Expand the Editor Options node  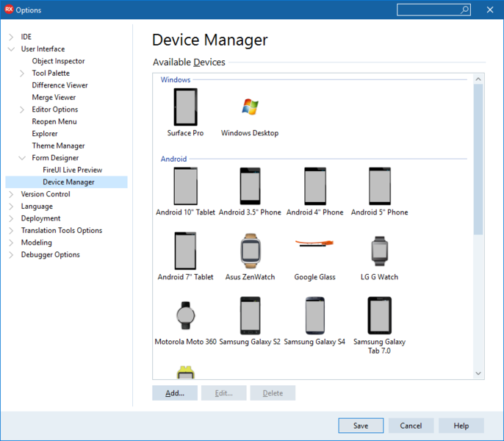coord(22,110)
